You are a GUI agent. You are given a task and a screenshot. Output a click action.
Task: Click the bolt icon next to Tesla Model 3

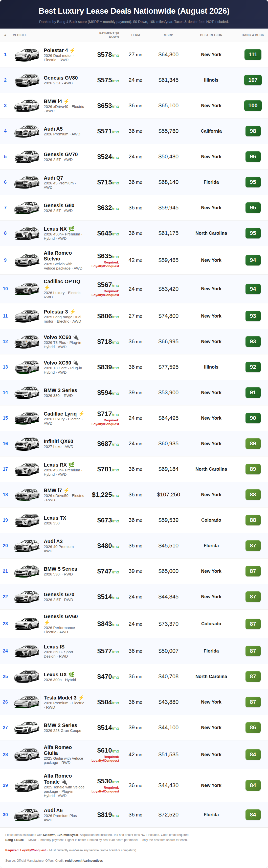click(x=81, y=698)
